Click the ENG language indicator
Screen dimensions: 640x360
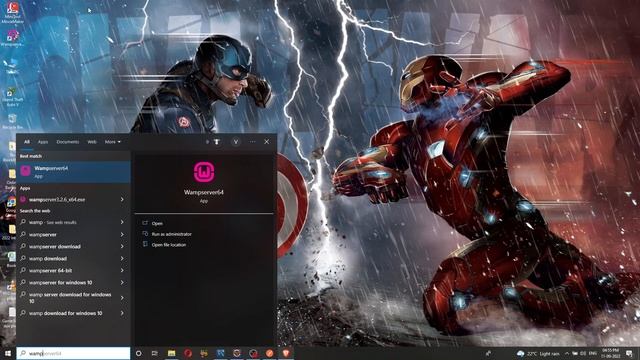pos(593,353)
